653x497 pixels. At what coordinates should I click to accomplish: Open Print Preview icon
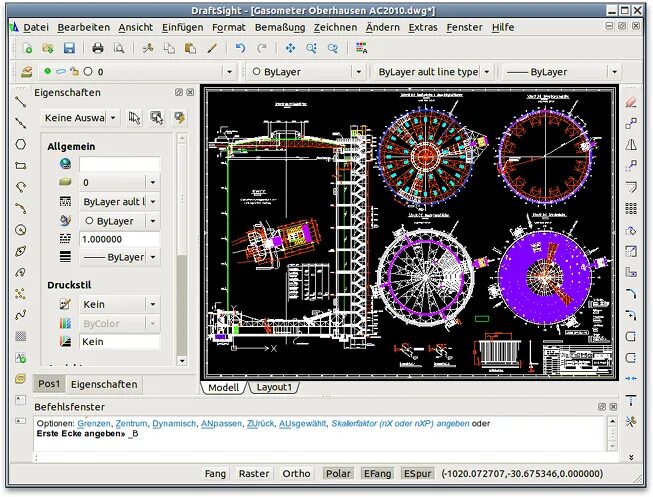[x=119, y=48]
